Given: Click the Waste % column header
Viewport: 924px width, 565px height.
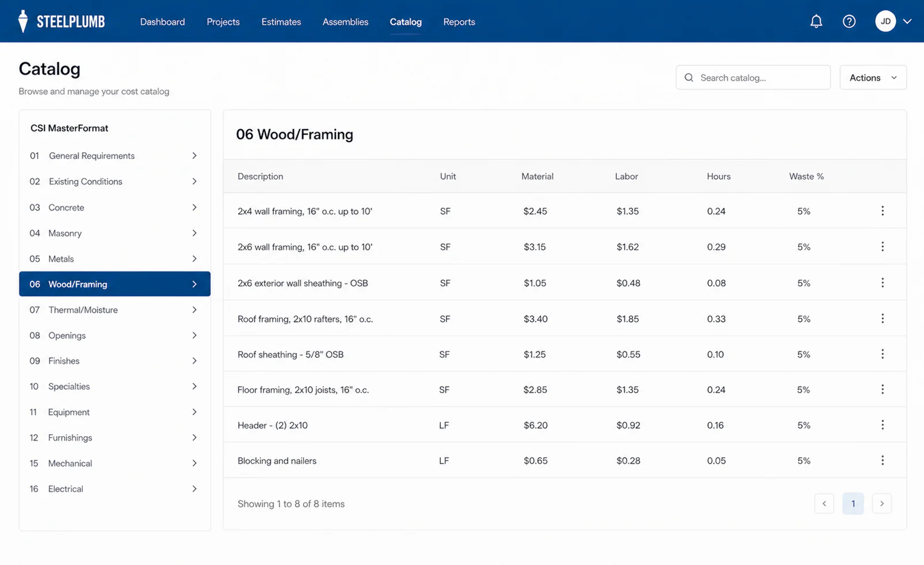Looking at the screenshot, I should pyautogui.click(x=806, y=176).
